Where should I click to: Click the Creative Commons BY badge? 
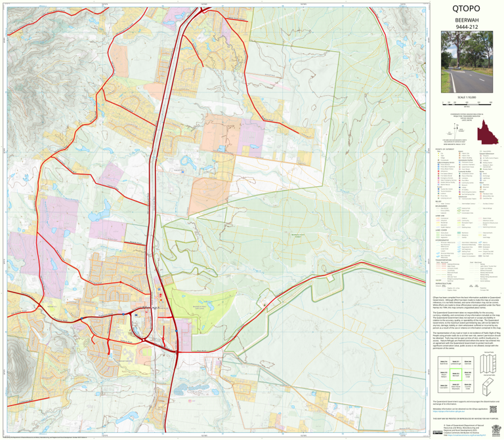tap(438, 432)
